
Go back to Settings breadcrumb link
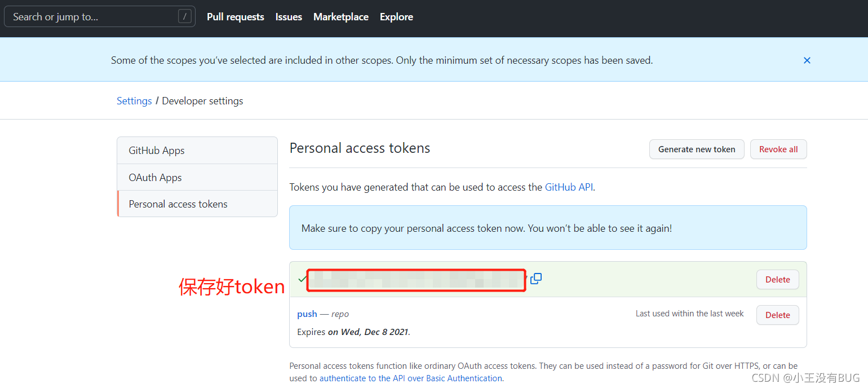(x=134, y=101)
